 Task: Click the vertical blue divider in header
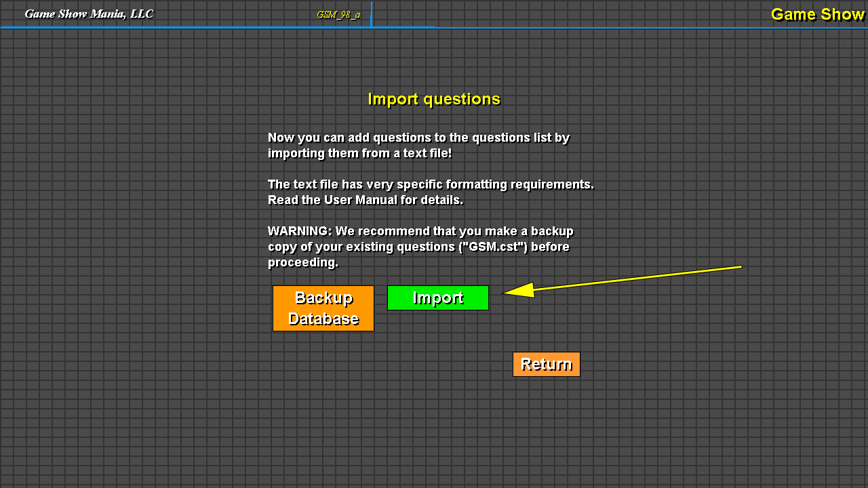[372, 14]
